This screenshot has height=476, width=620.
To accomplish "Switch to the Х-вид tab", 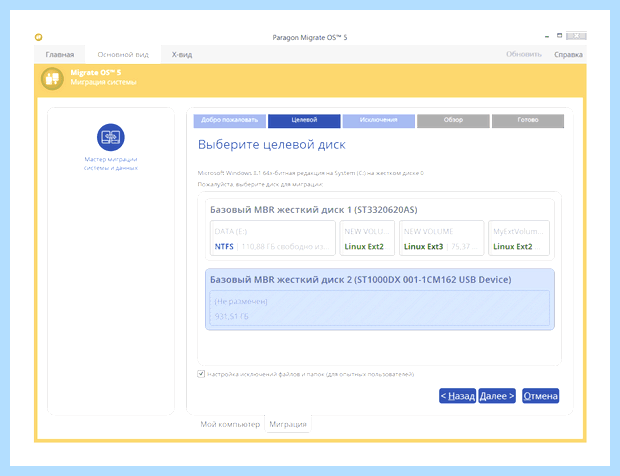I will click(x=182, y=55).
